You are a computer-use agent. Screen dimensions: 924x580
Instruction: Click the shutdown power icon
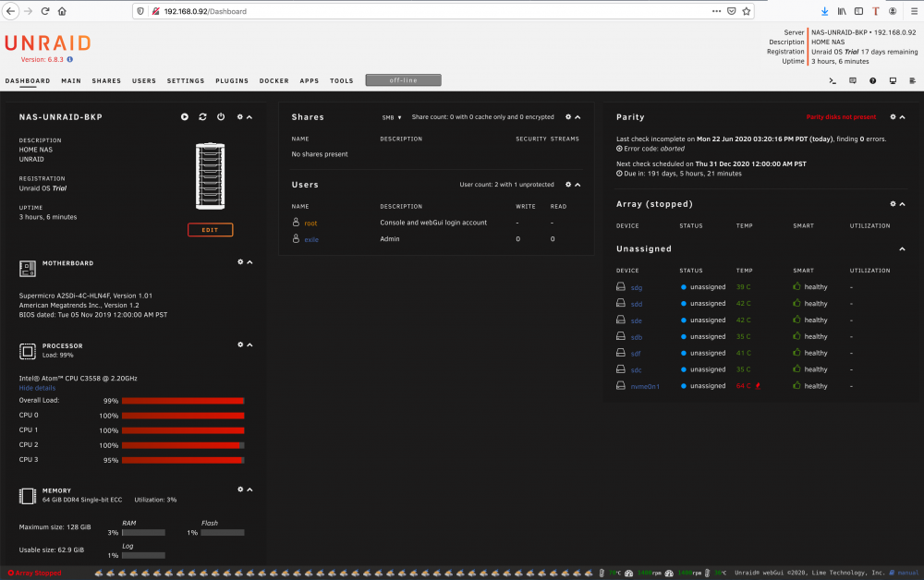(221, 117)
